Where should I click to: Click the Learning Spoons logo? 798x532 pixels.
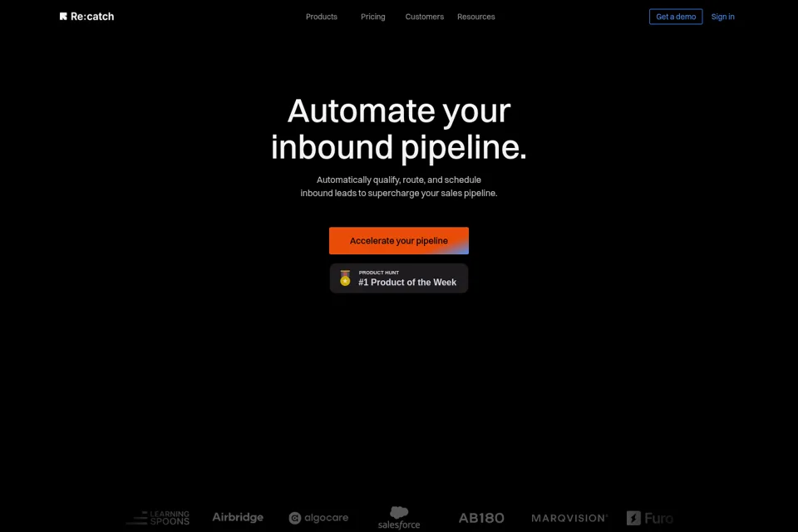click(x=158, y=518)
